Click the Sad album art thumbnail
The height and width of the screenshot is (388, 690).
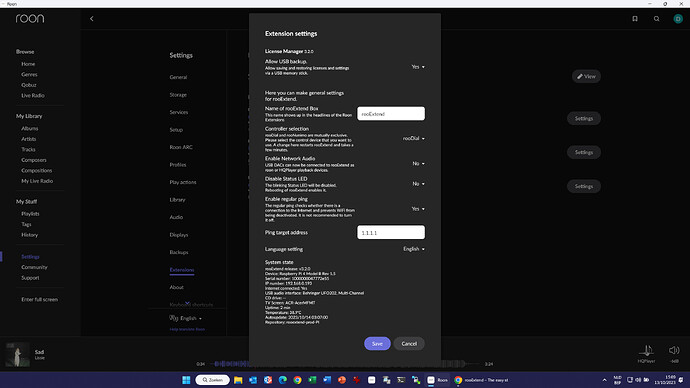(17, 355)
